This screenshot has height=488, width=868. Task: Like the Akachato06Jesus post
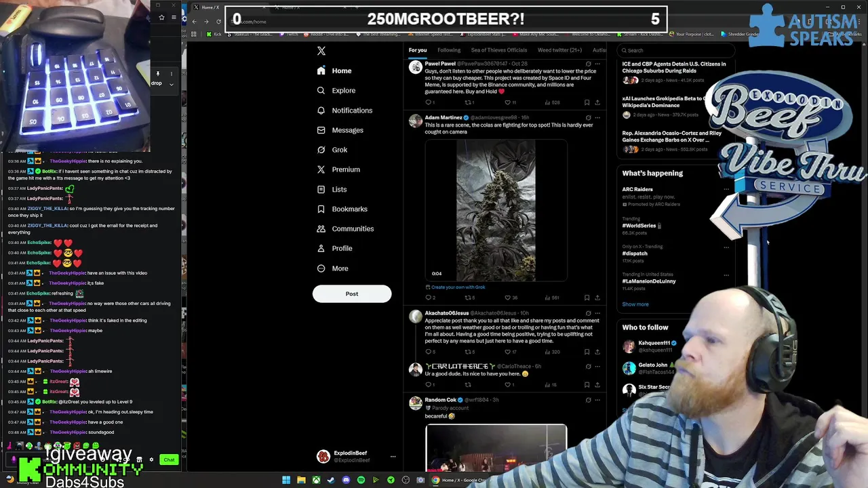point(508,352)
